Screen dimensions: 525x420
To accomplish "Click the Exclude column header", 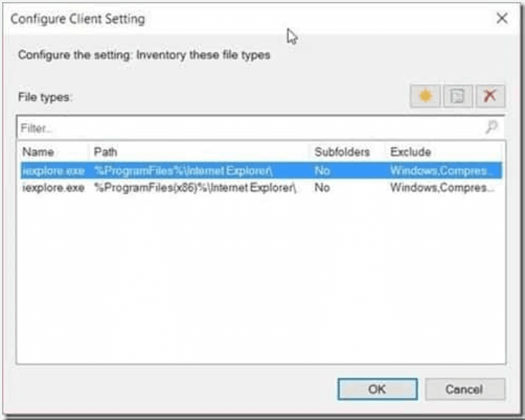I will click(x=441, y=152).
